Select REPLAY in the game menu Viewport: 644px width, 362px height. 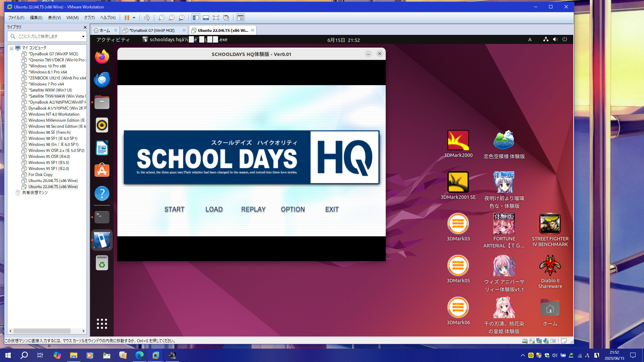(x=253, y=209)
